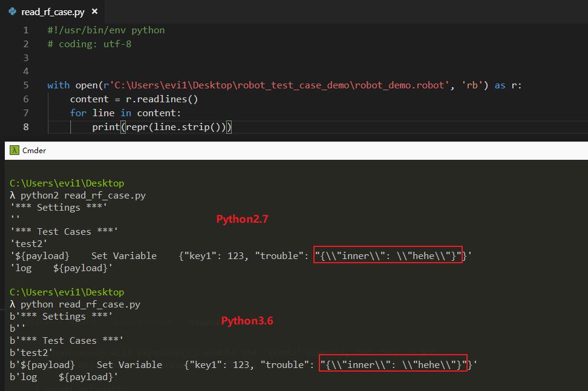Click the '# coding: utf-8' comment
Viewport: 588px width, 391px height.
90,44
